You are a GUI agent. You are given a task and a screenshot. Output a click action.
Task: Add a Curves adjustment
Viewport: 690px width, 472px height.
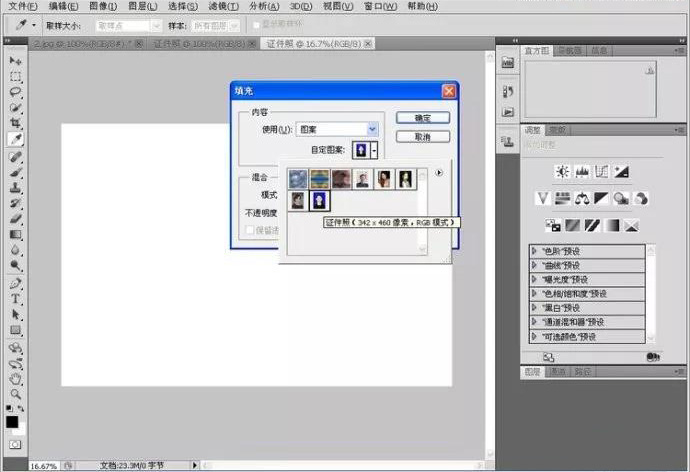[x=600, y=172]
